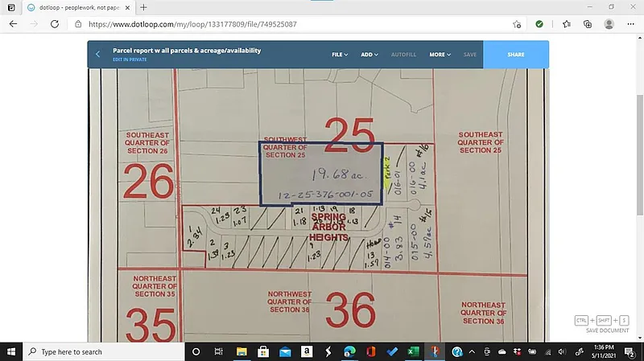This screenshot has height=361, width=644.
Task: Open the tab actions menu icon
Action: (11, 7)
